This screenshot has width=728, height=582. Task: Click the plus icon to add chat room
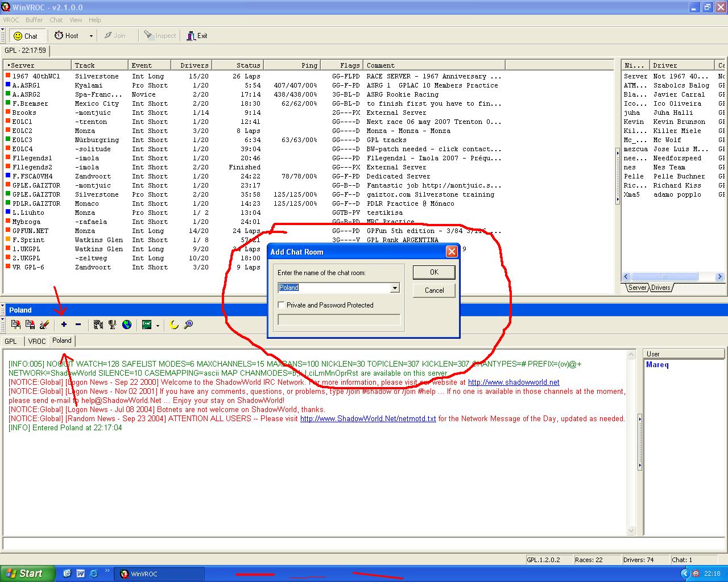pyautogui.click(x=64, y=325)
